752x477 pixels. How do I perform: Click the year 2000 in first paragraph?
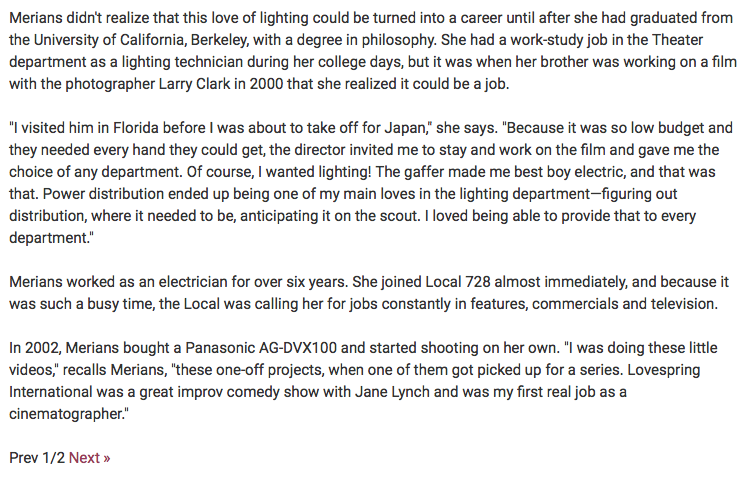tap(266, 84)
